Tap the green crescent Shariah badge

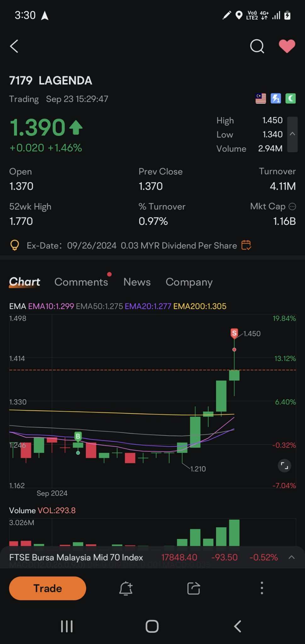pos(291,99)
